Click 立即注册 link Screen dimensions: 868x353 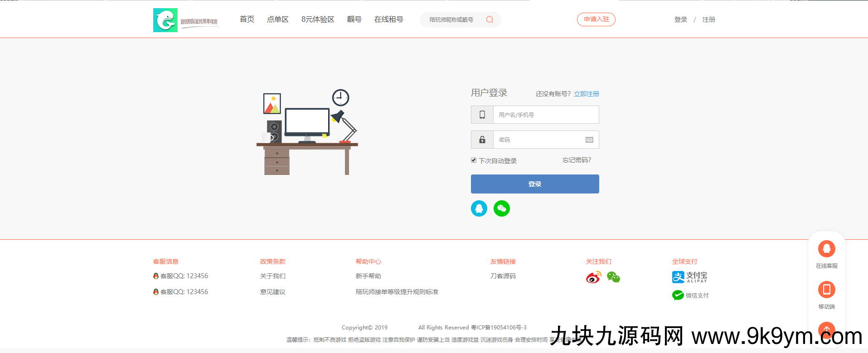tap(587, 94)
